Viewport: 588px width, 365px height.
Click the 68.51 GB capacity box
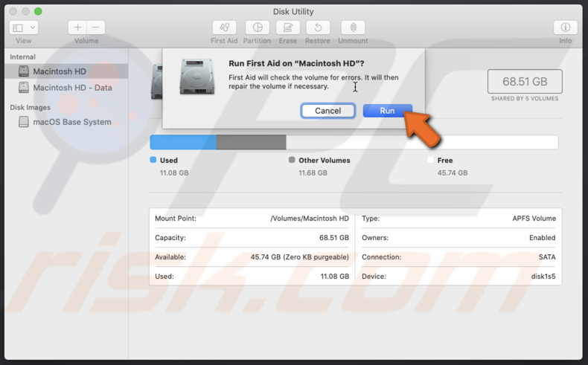(525, 81)
